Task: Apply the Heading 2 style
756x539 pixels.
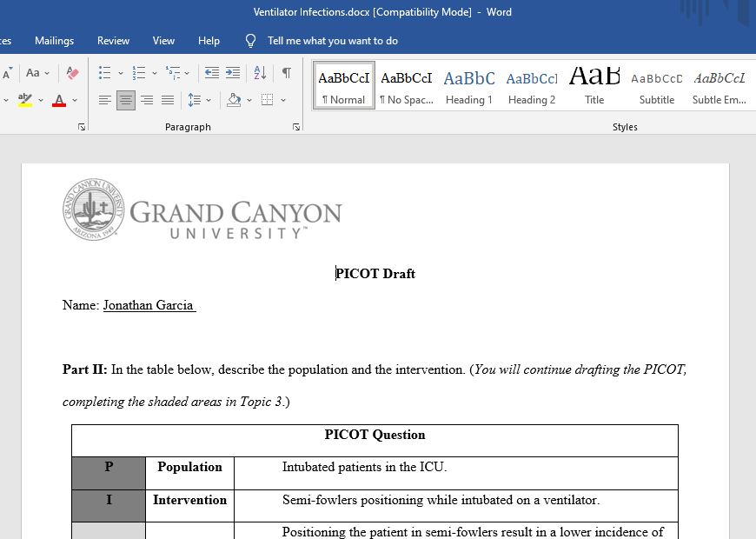Action: [x=532, y=85]
